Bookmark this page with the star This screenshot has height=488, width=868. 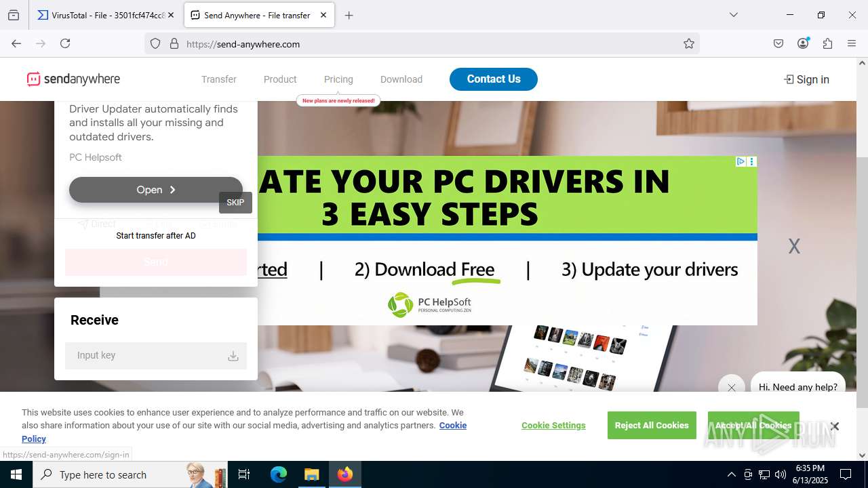click(x=689, y=43)
